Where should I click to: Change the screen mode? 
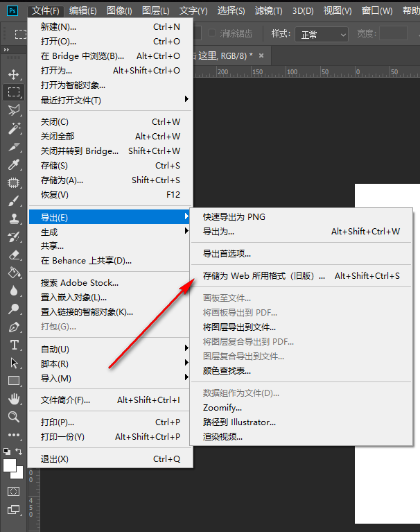click(14, 509)
